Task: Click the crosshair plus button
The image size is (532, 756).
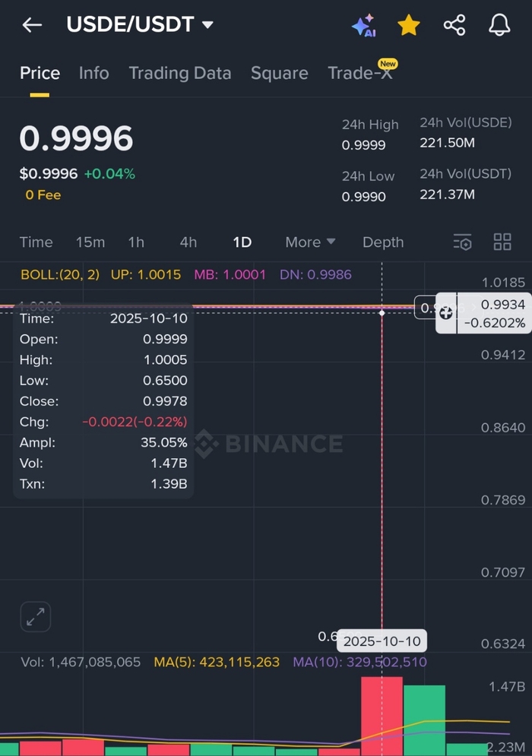Action: coord(445,313)
